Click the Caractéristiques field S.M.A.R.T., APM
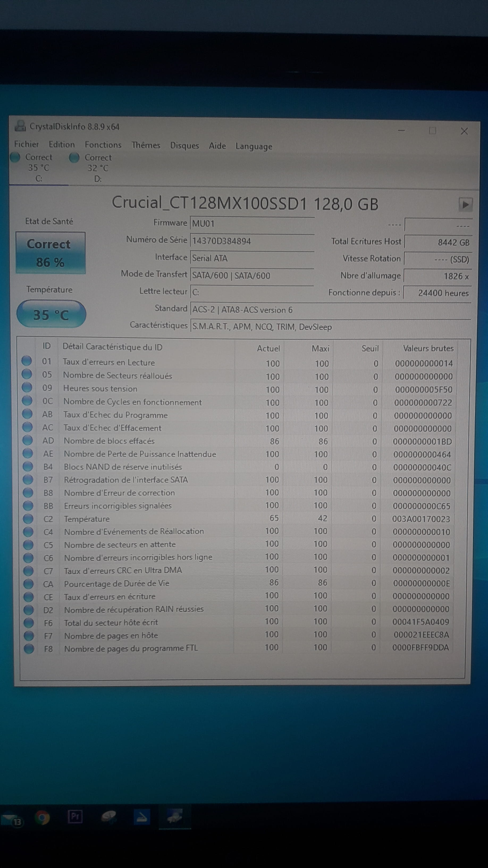Viewport: 488px width, 868px height. pyautogui.click(x=331, y=327)
